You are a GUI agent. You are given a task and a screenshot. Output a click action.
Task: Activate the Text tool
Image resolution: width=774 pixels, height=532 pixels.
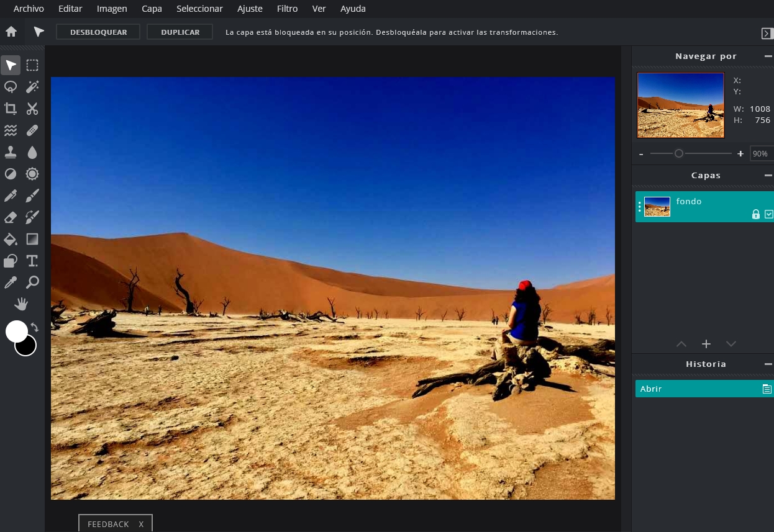pos(32,261)
